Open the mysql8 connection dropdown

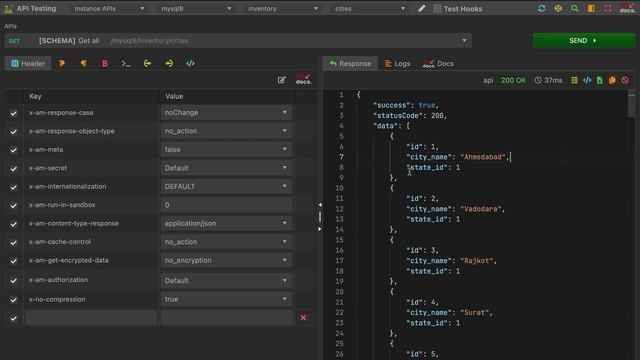[x=196, y=9]
